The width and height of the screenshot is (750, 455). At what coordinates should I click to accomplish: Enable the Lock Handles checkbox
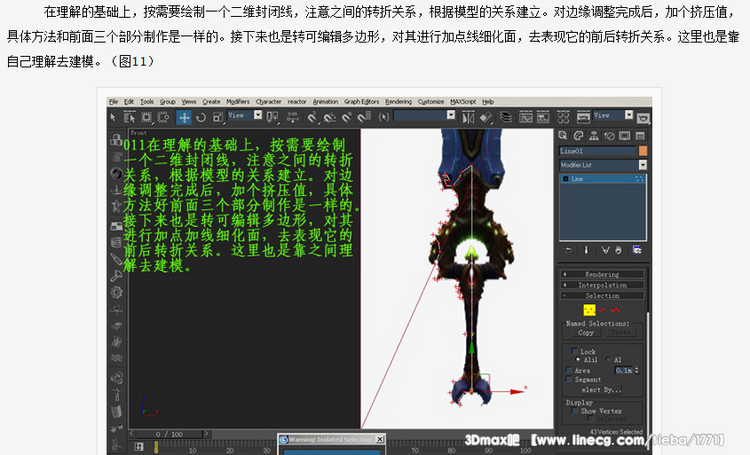(574, 351)
